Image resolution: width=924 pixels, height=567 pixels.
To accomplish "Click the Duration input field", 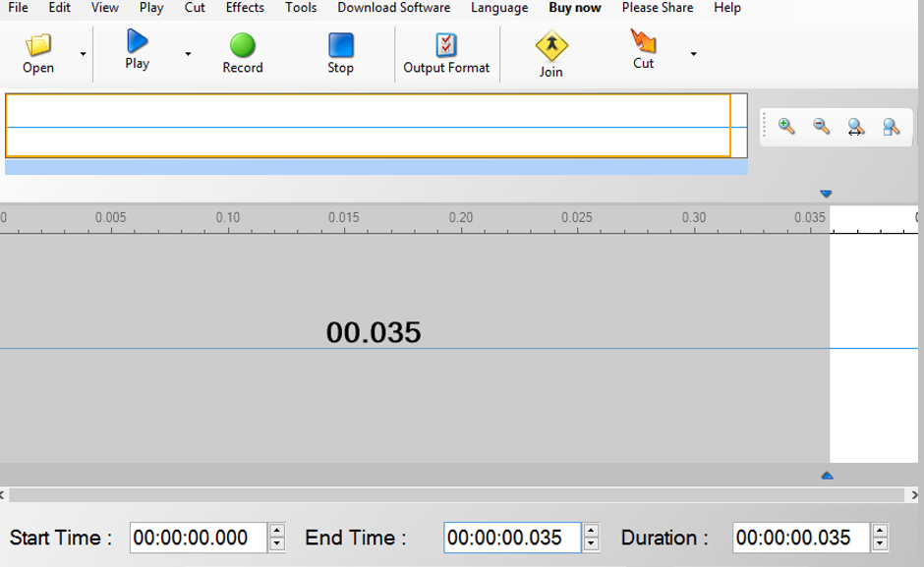I will (x=801, y=538).
